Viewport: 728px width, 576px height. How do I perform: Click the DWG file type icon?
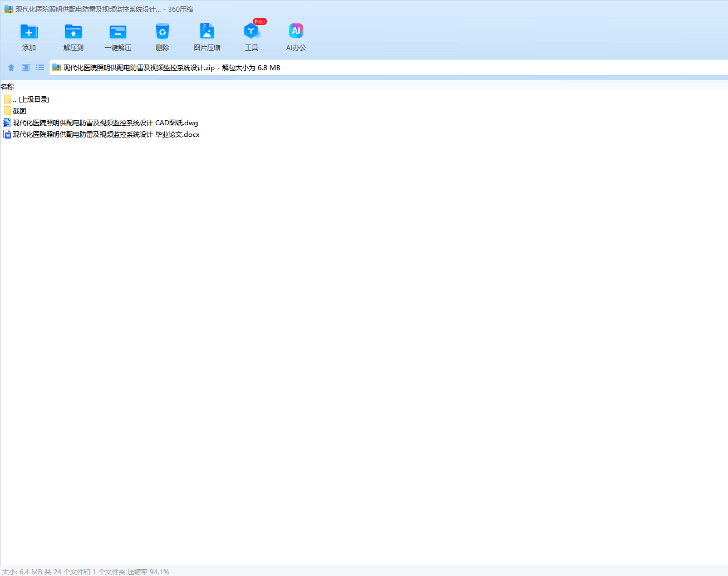(7, 123)
